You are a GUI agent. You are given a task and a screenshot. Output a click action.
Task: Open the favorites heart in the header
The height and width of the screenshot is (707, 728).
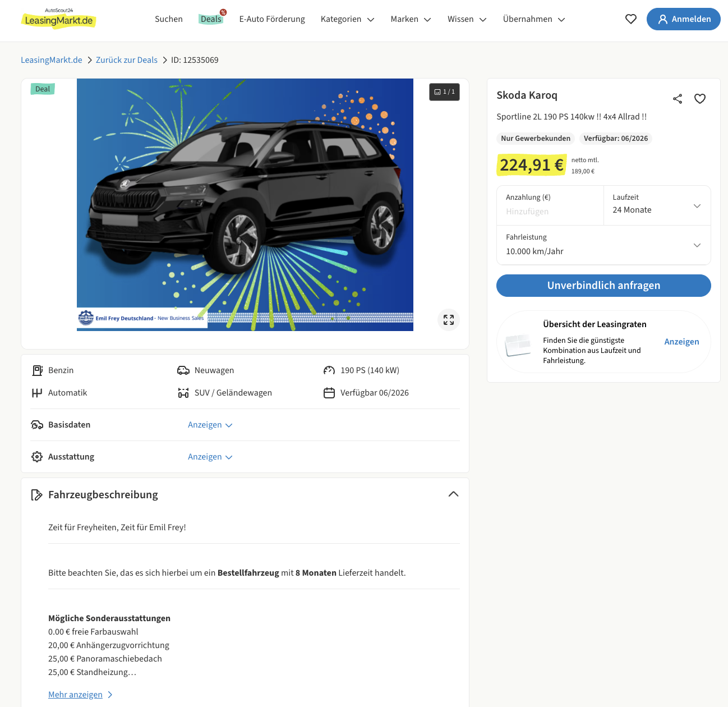(x=631, y=19)
